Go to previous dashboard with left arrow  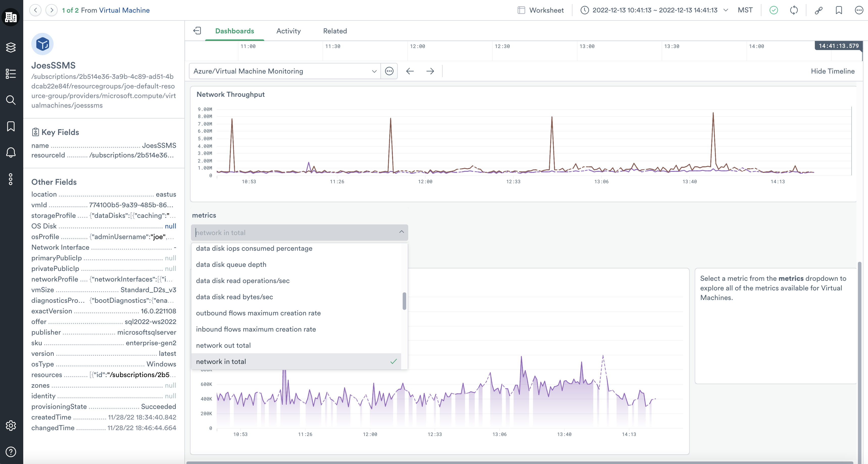coord(410,71)
